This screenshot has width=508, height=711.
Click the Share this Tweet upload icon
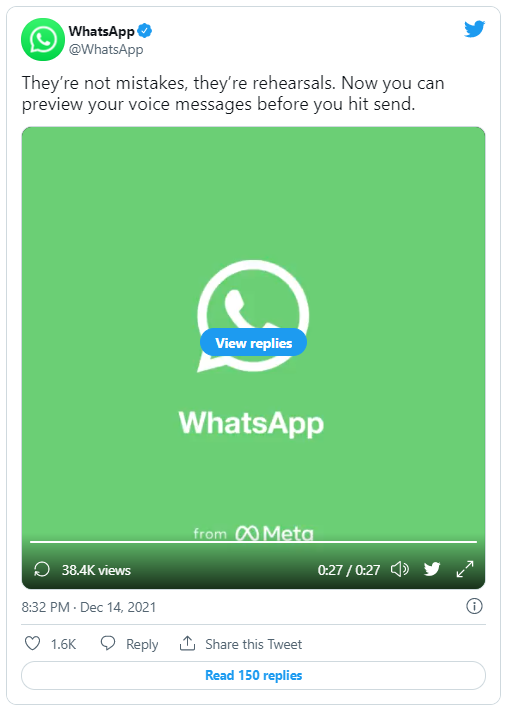(x=187, y=643)
